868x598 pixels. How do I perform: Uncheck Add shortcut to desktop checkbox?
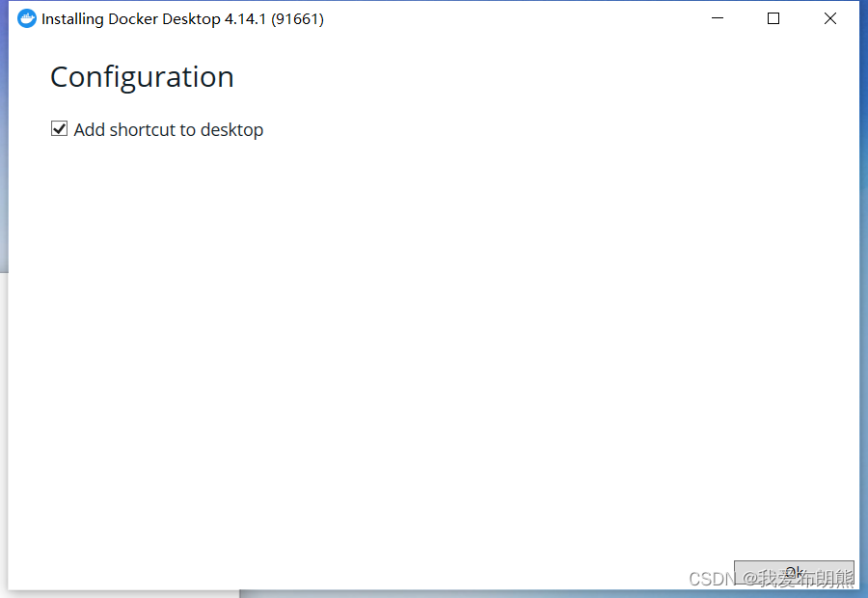[59, 129]
